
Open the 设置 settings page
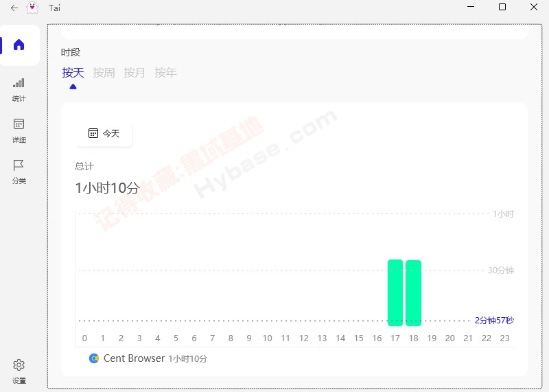coord(19,371)
